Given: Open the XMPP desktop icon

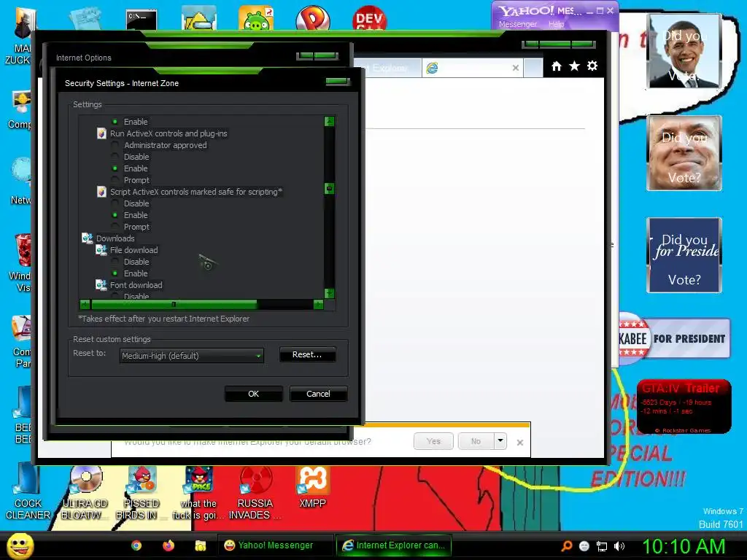Looking at the screenshot, I should coord(312,486).
